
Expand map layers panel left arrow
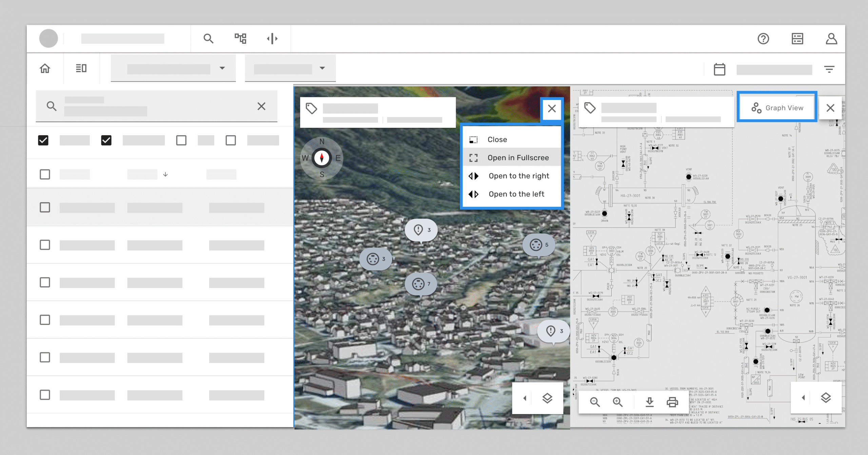pyautogui.click(x=525, y=398)
